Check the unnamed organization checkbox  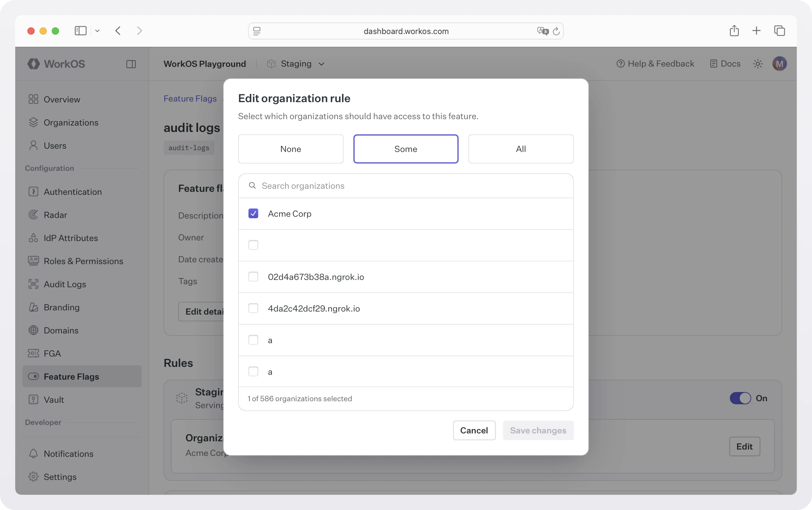[x=253, y=245]
